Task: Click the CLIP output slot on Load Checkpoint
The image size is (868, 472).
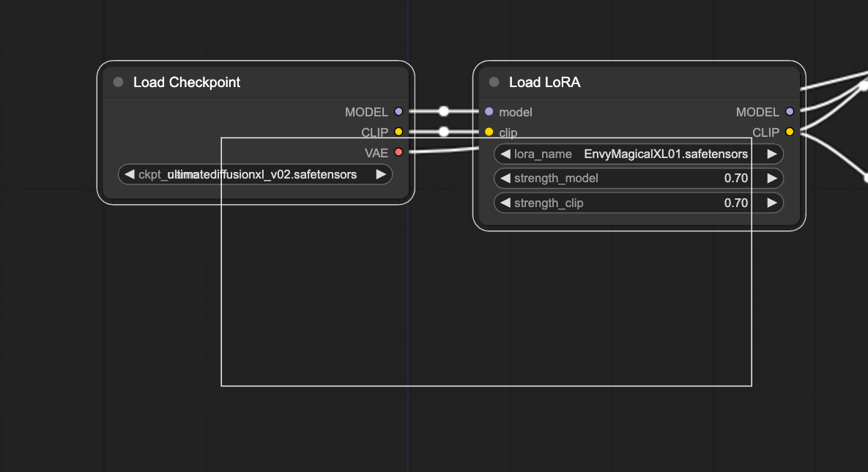Action: 398,132
